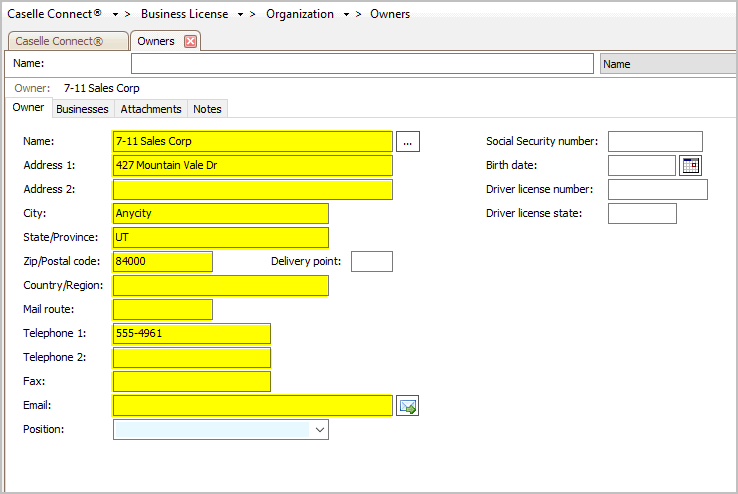The width and height of the screenshot is (738, 494).
Task: Click the Driver license number field
Action: [657, 190]
